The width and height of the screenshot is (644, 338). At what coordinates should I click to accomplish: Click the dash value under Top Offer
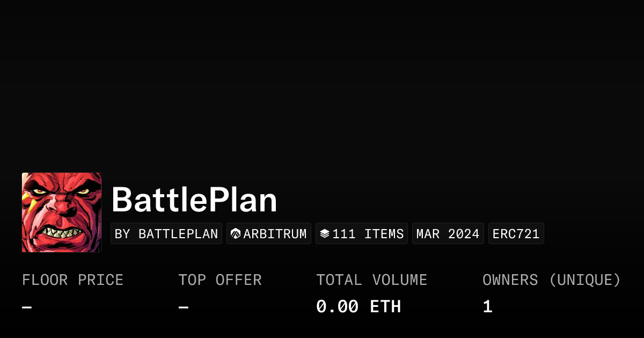point(184,307)
